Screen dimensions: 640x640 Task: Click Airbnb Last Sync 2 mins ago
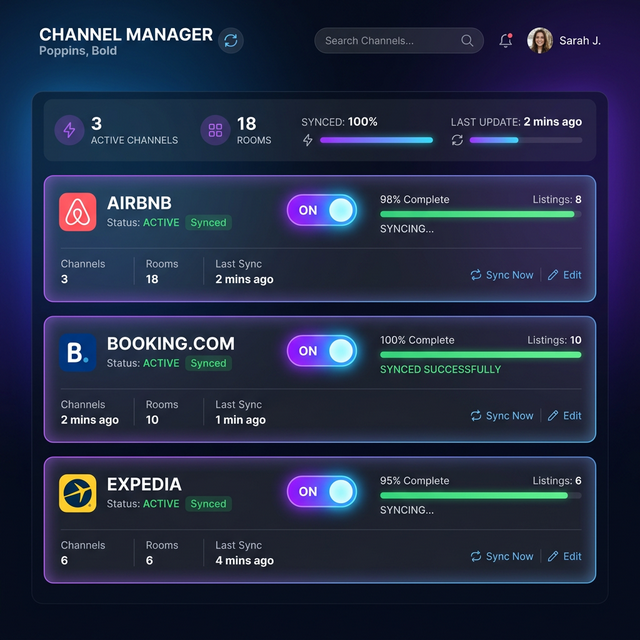click(x=244, y=272)
